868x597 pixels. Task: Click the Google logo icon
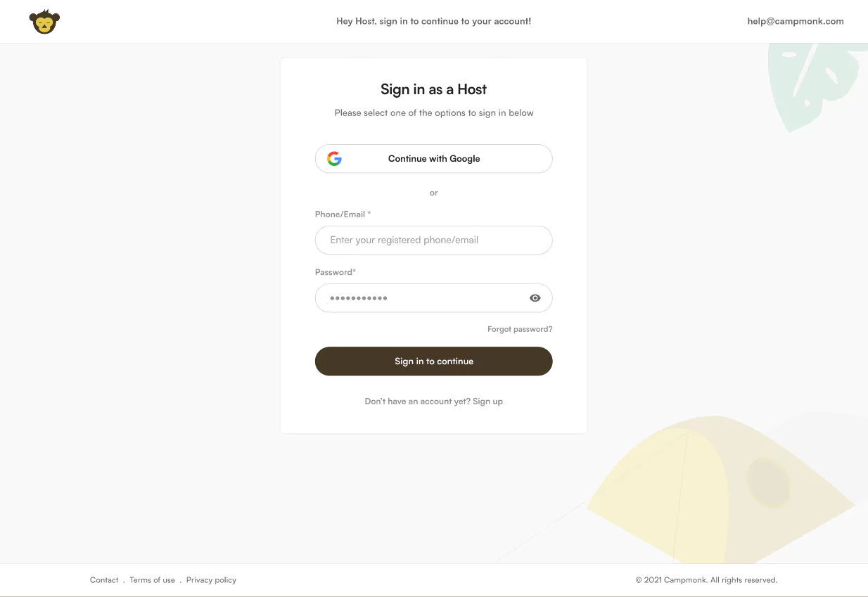click(x=335, y=159)
